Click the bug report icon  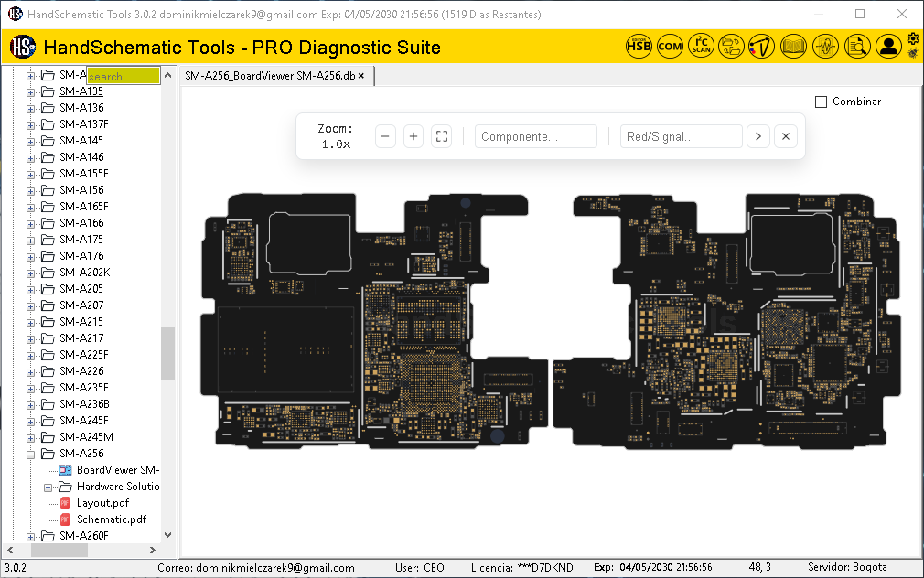coord(913,54)
